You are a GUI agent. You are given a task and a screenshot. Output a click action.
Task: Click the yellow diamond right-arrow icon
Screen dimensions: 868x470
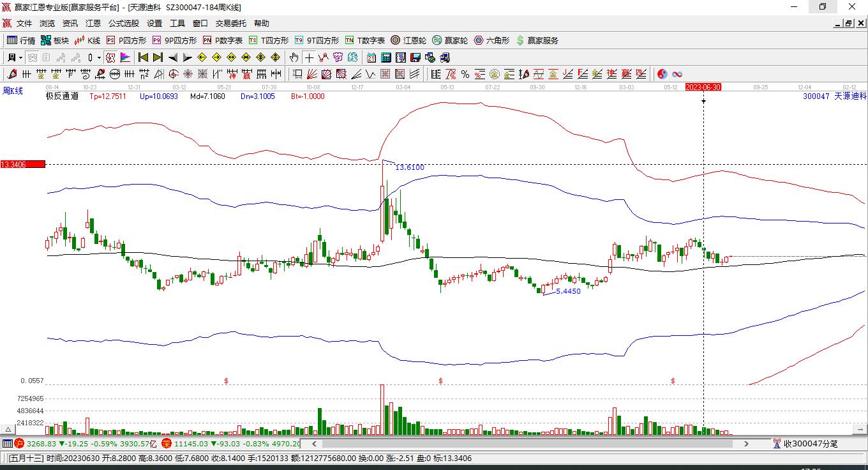tap(216, 57)
